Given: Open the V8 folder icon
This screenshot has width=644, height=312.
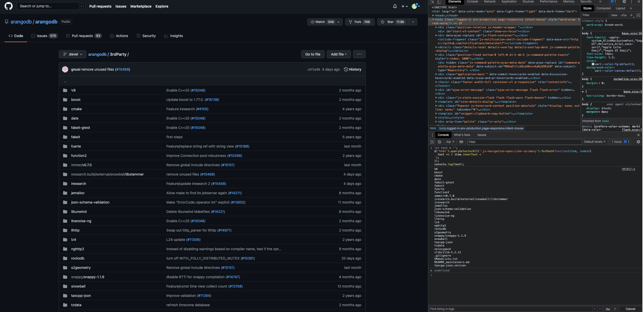Looking at the screenshot, I should coord(65,90).
